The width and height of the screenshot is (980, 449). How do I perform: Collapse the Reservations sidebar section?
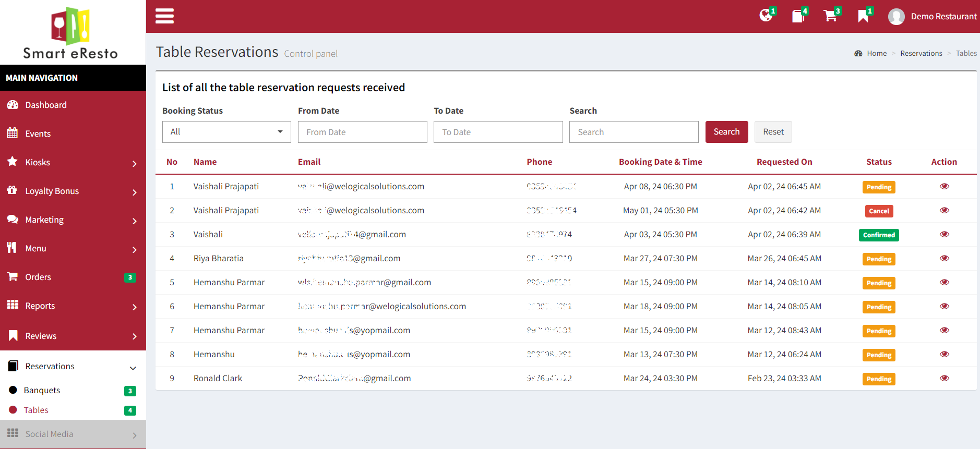tap(73, 366)
